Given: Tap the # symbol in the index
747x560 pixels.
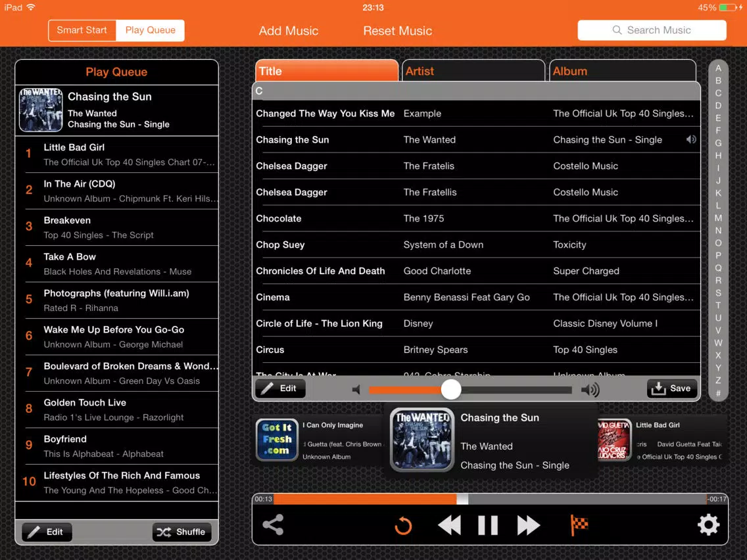Looking at the screenshot, I should coord(718,393).
